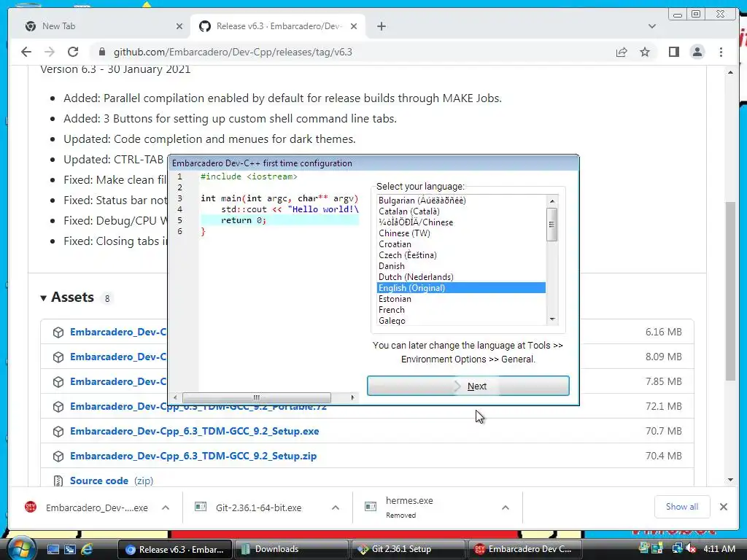Select Dutch (Nederlands) language
The height and width of the screenshot is (560, 747).
click(415, 276)
